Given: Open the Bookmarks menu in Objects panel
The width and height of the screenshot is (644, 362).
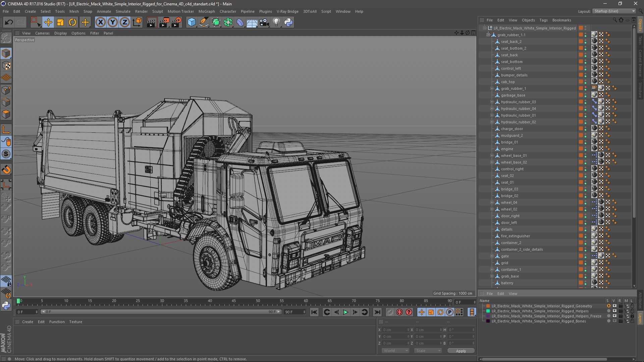Looking at the screenshot, I should coord(561,20).
